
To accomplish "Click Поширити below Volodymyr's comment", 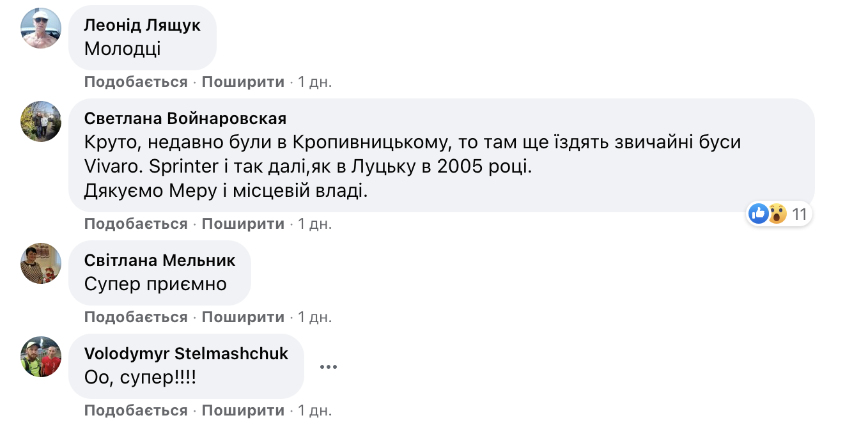I will pyautogui.click(x=243, y=410).
